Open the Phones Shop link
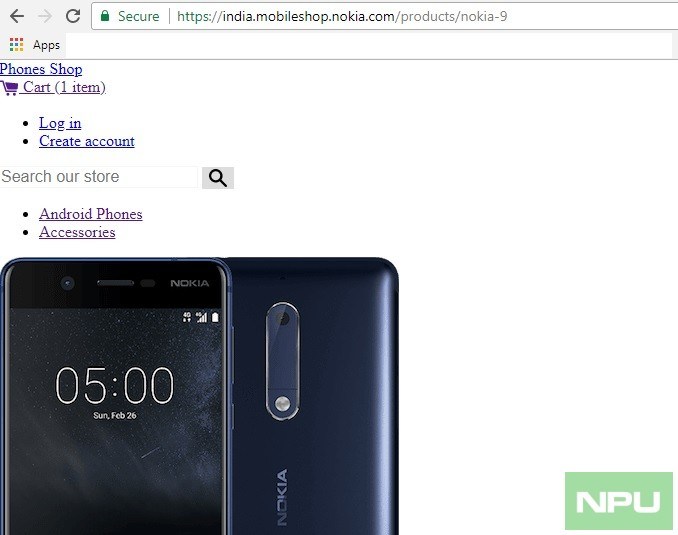678x535 pixels. coord(41,69)
